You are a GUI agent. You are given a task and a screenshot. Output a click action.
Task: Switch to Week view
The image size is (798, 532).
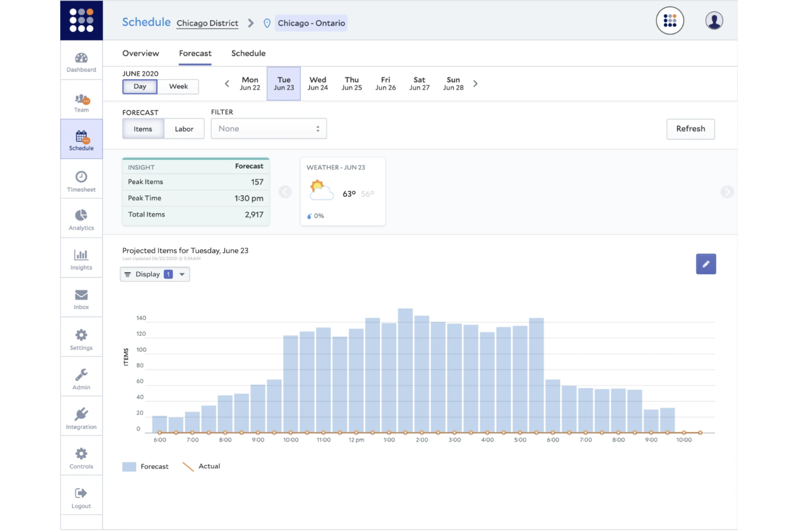point(178,86)
